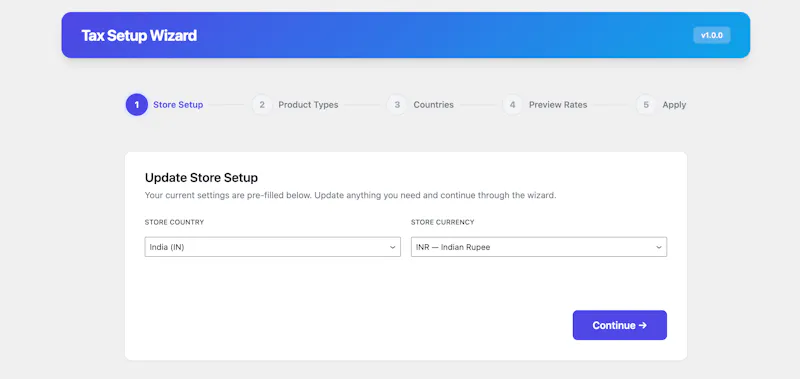Select step 4 circle for Preview Rates

pos(512,105)
